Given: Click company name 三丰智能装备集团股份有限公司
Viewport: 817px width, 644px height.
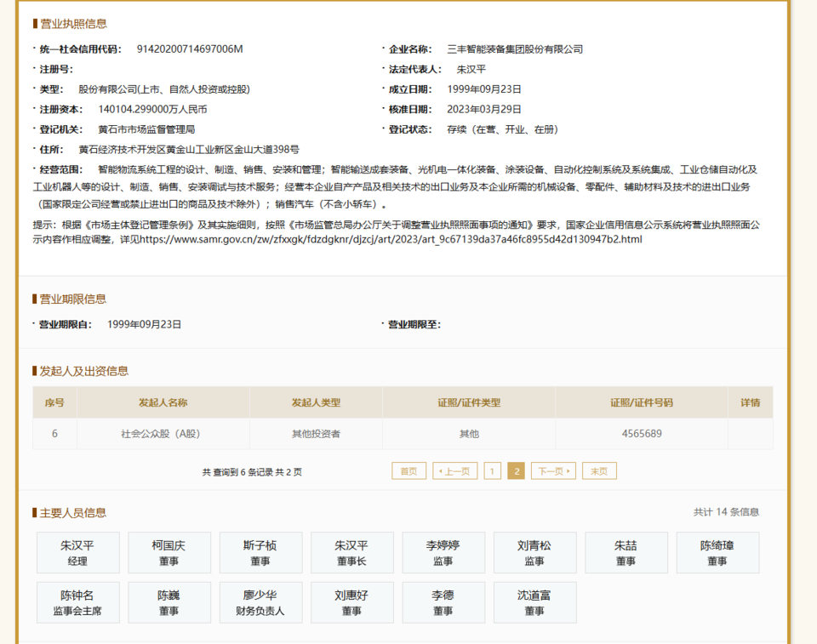Looking at the screenshot, I should (x=515, y=49).
